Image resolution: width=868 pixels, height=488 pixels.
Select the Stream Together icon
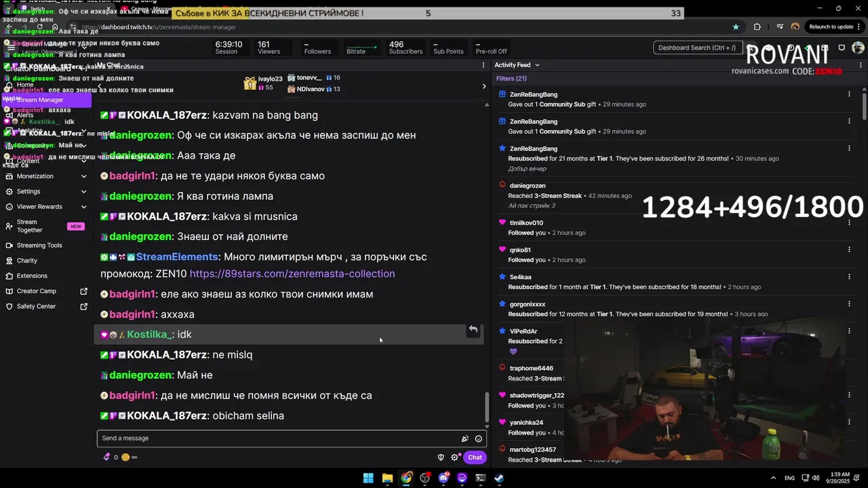[x=9, y=226]
